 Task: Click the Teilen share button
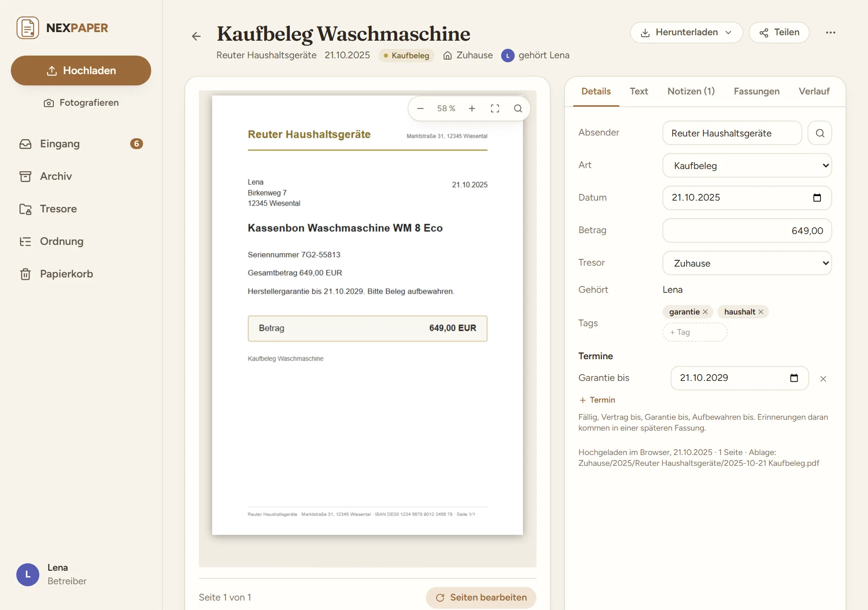pos(779,33)
